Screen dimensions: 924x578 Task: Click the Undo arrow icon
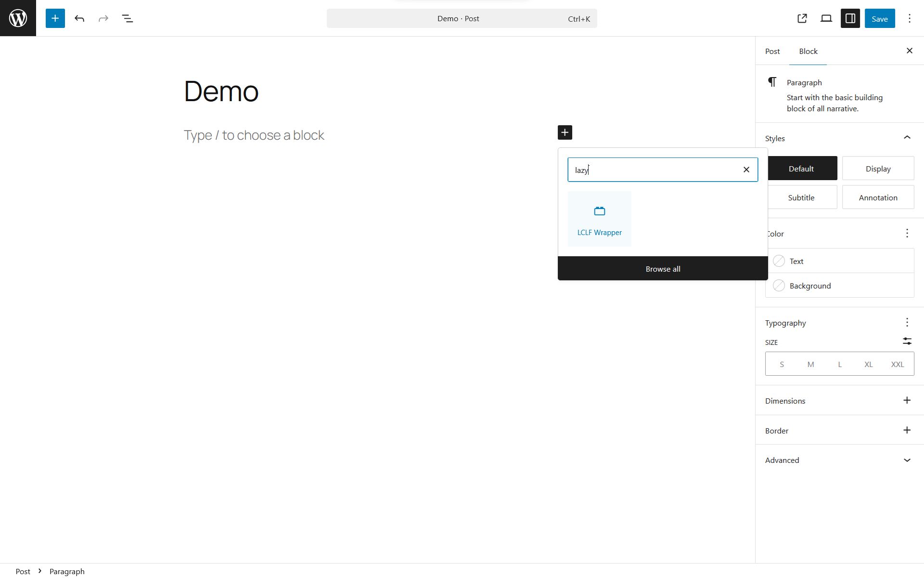click(79, 18)
